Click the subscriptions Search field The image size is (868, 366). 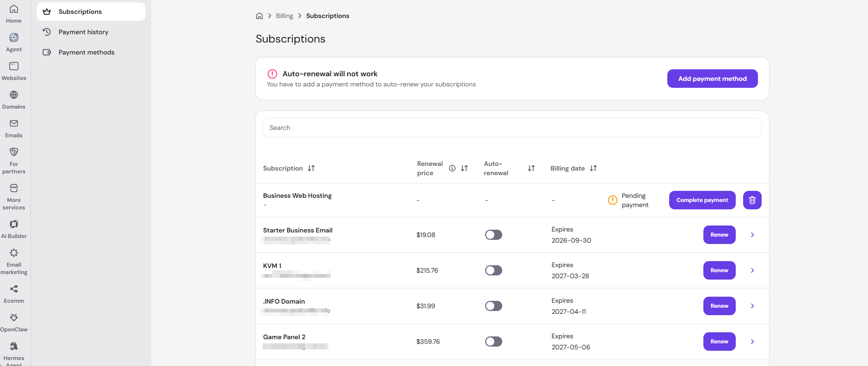coord(512,128)
